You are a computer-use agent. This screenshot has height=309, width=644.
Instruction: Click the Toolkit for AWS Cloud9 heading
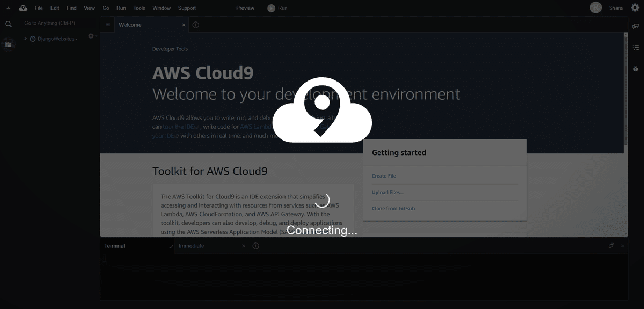click(x=210, y=171)
